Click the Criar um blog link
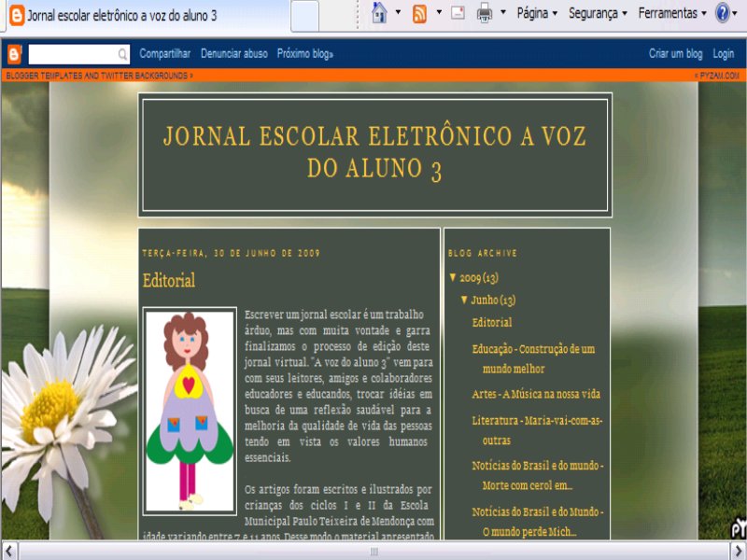747x560 pixels. point(675,54)
